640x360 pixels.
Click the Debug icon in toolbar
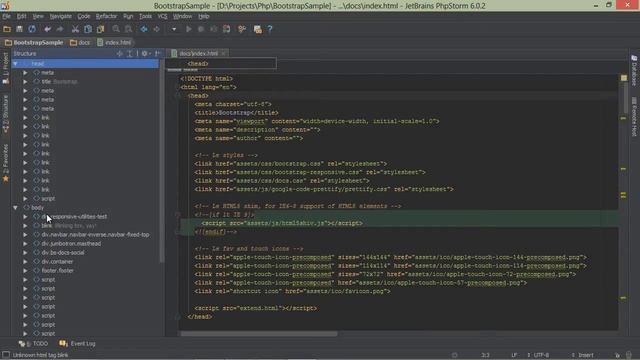click(201, 29)
